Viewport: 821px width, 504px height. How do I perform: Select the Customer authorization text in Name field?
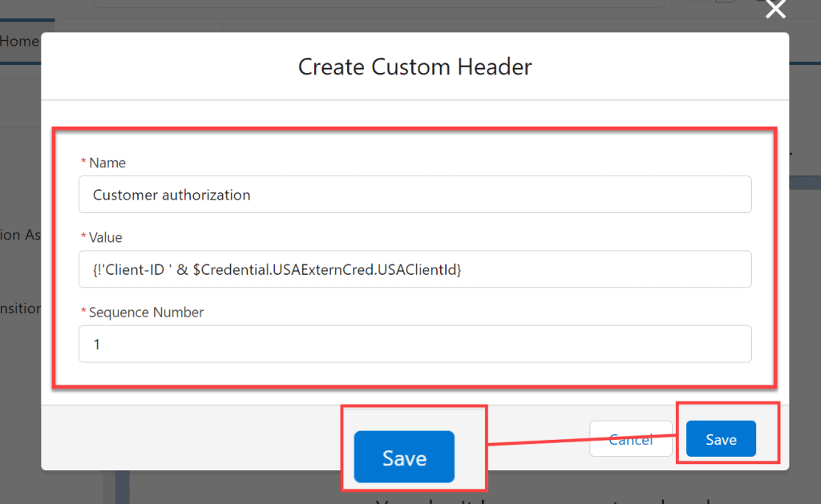coord(171,194)
